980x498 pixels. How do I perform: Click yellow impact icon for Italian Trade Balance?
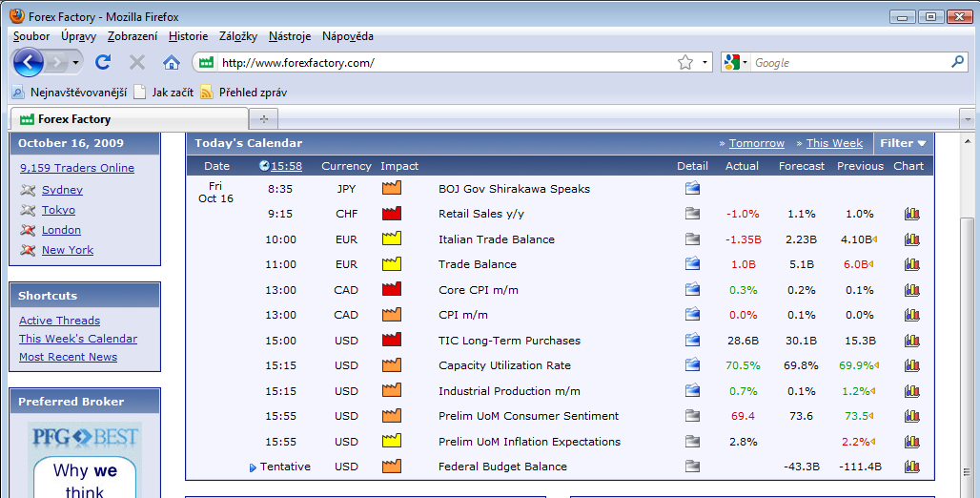tap(391, 239)
